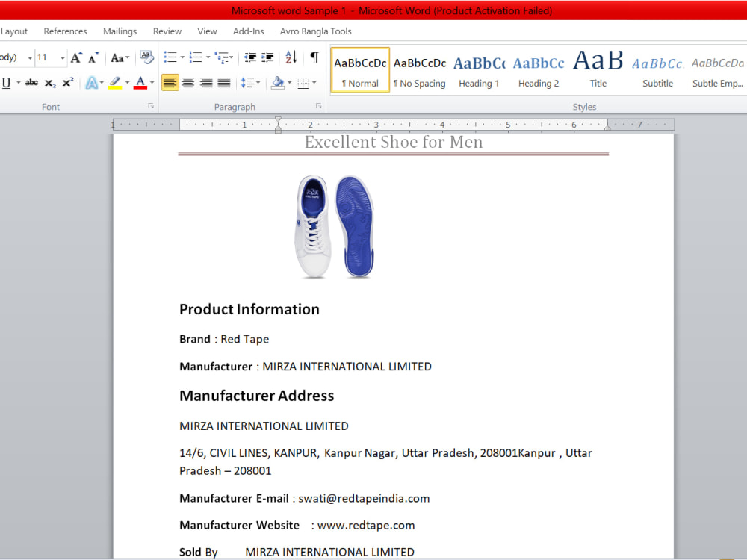Image resolution: width=747 pixels, height=560 pixels.
Task: Center the paragraph text
Action: [x=188, y=83]
